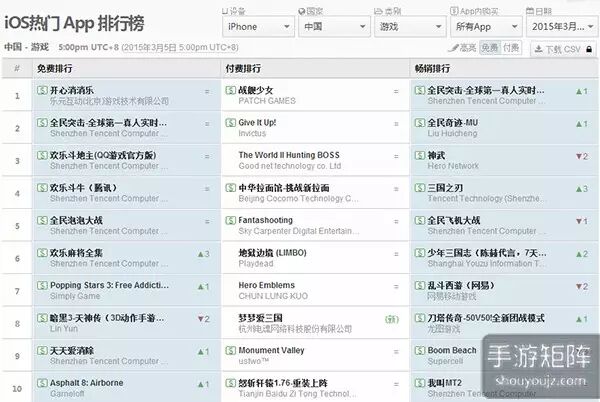Click the PATCH GAMES publisher name
Screen dimensions: 600x402
click(x=267, y=101)
